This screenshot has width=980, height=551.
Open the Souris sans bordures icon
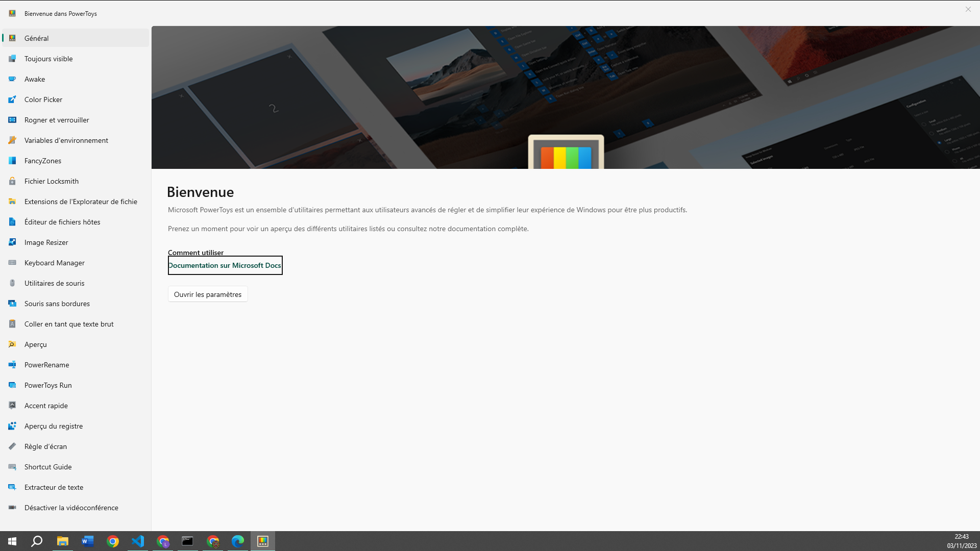click(x=12, y=304)
